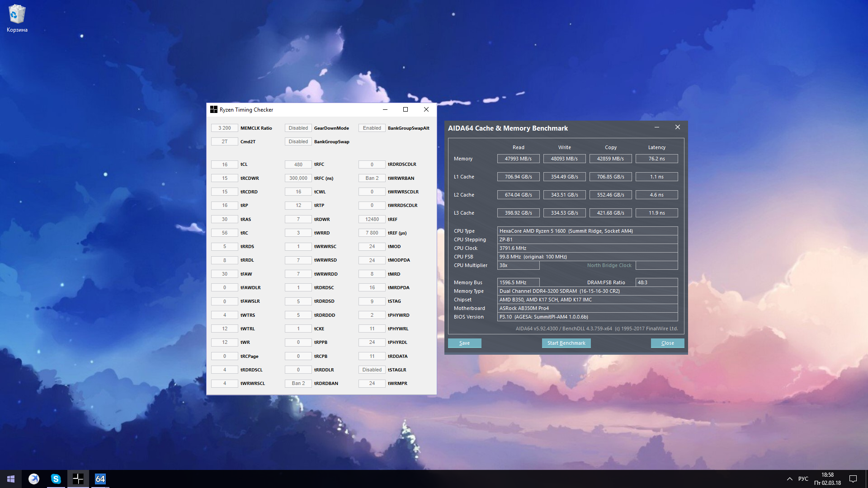
Task: Open the Action Center notifications icon
Action: (x=853, y=479)
